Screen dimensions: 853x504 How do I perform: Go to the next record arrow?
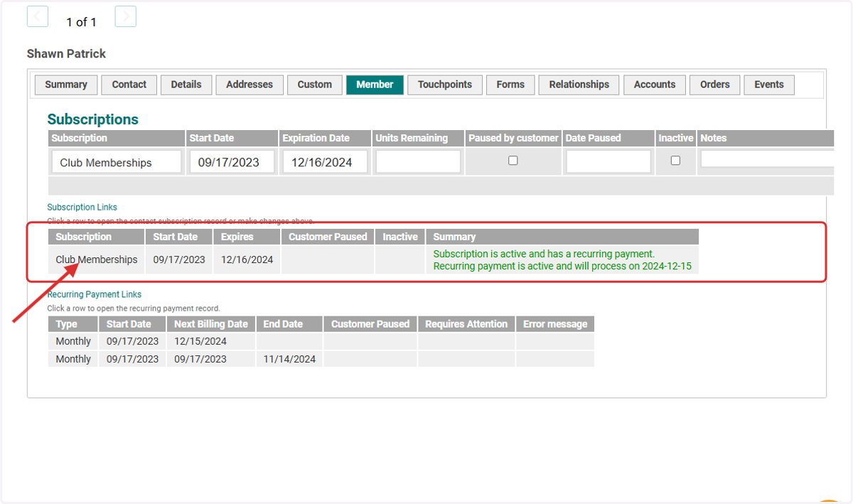tap(125, 16)
